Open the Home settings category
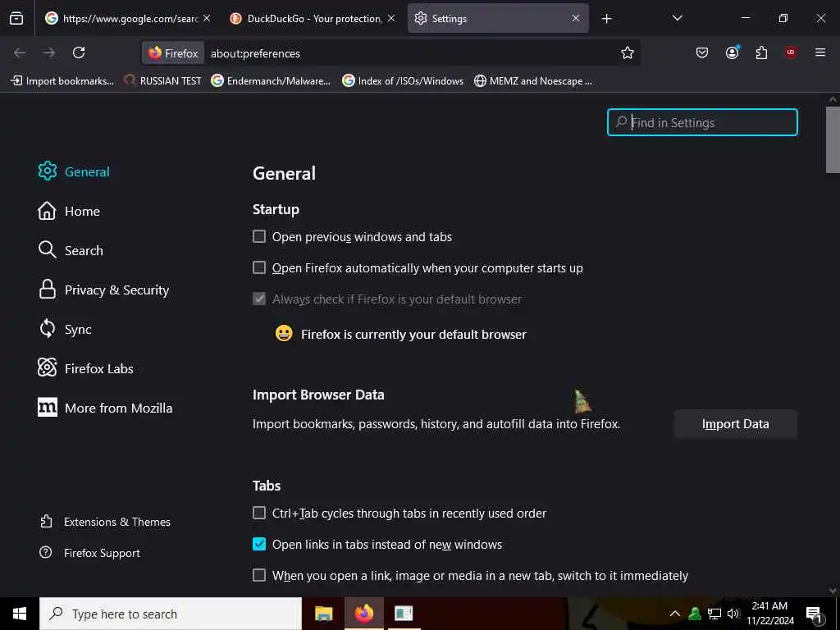This screenshot has height=630, width=840. (69, 211)
